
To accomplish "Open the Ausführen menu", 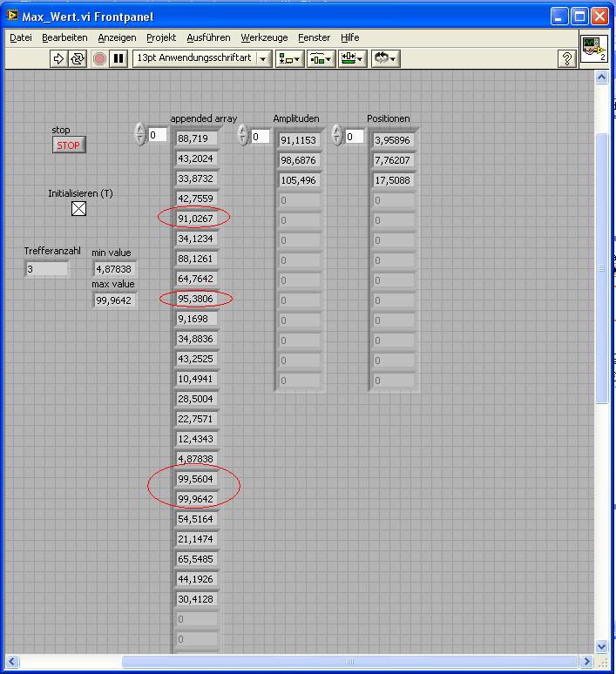I will 208,37.
